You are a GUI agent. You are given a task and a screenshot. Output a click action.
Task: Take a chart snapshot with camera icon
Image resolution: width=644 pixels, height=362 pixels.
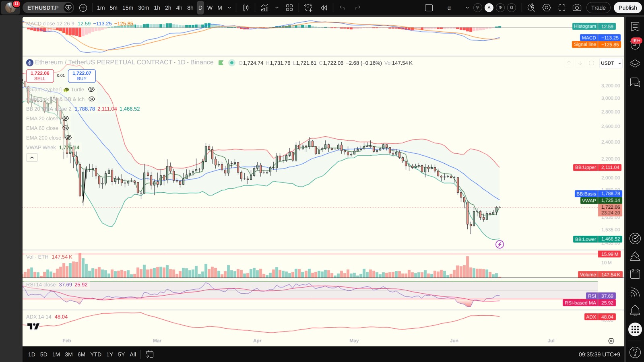tap(577, 8)
